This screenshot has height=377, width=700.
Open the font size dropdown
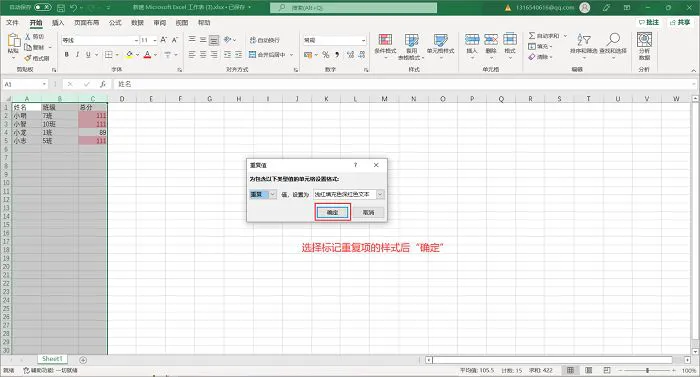(155, 40)
